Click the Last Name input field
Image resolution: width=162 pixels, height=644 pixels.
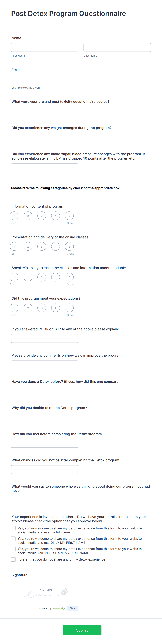pyautogui.click(x=117, y=47)
